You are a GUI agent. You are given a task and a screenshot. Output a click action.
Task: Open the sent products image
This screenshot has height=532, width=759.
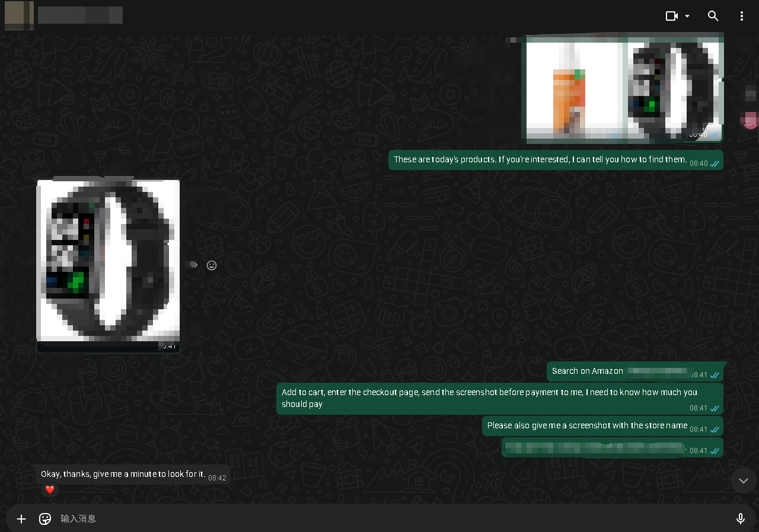pos(623,89)
